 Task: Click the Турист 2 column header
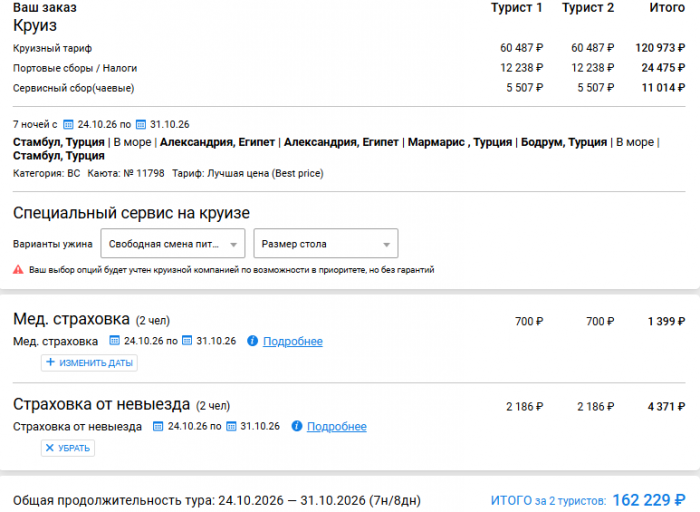[x=588, y=8]
